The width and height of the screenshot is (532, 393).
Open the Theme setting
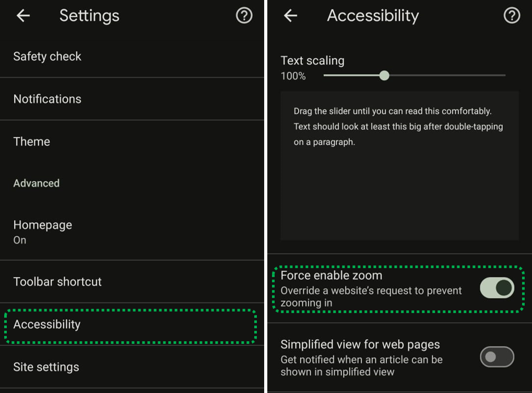coord(32,142)
